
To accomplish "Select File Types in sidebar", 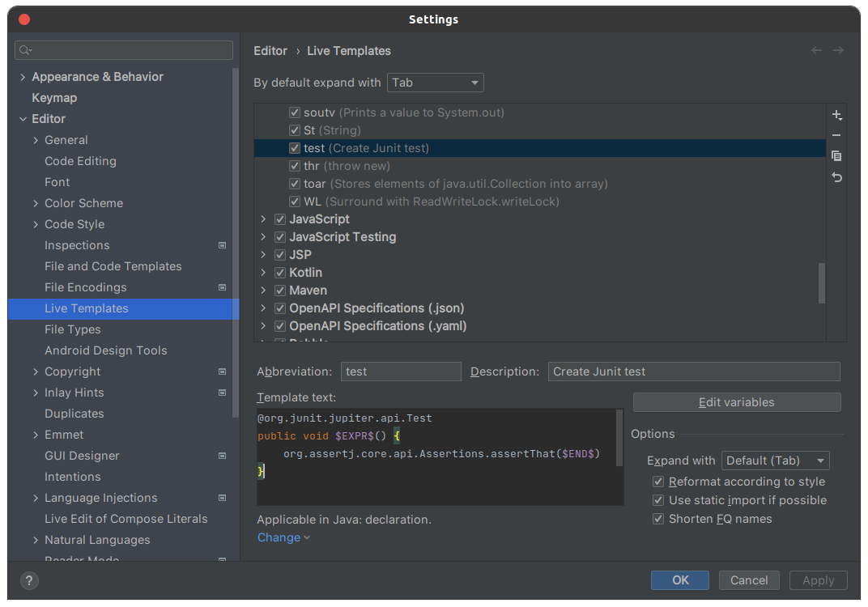I will pos(73,329).
